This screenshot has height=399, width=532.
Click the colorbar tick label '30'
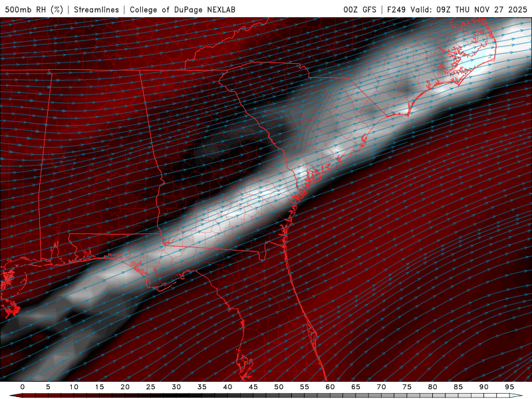point(176,387)
